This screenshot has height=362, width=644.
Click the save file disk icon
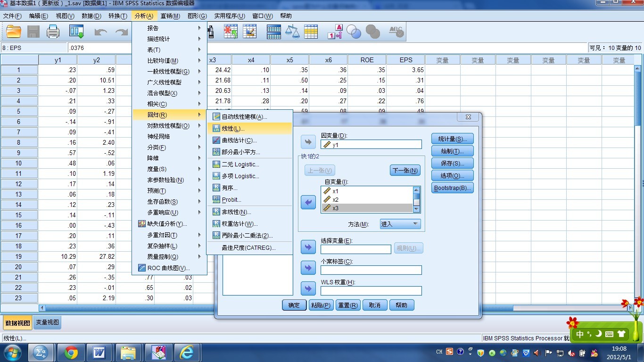coord(33,32)
